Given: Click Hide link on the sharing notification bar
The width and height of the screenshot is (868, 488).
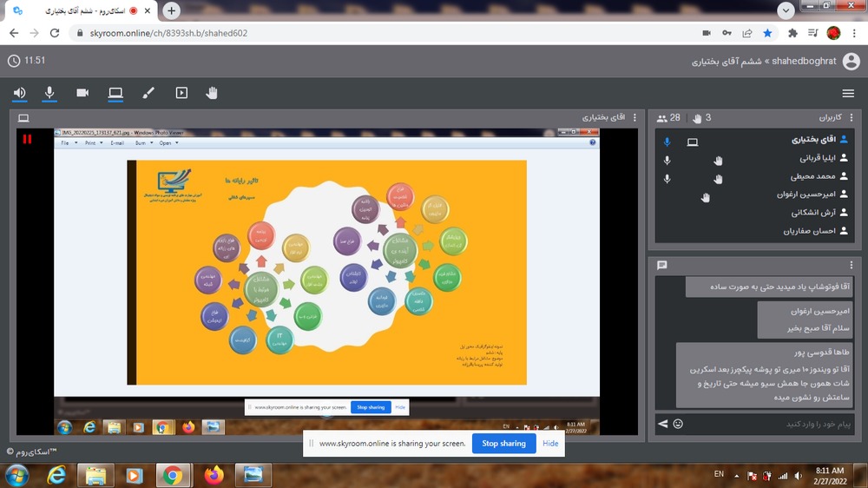Looking at the screenshot, I should (550, 444).
